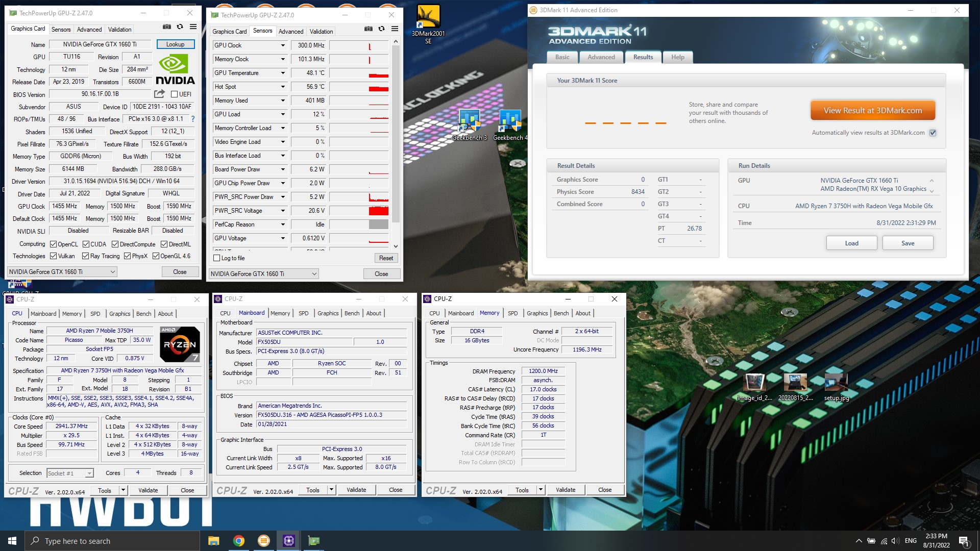Viewport: 980px width, 551px height.
Task: Open the orange round app in taskbar
Action: point(263,541)
